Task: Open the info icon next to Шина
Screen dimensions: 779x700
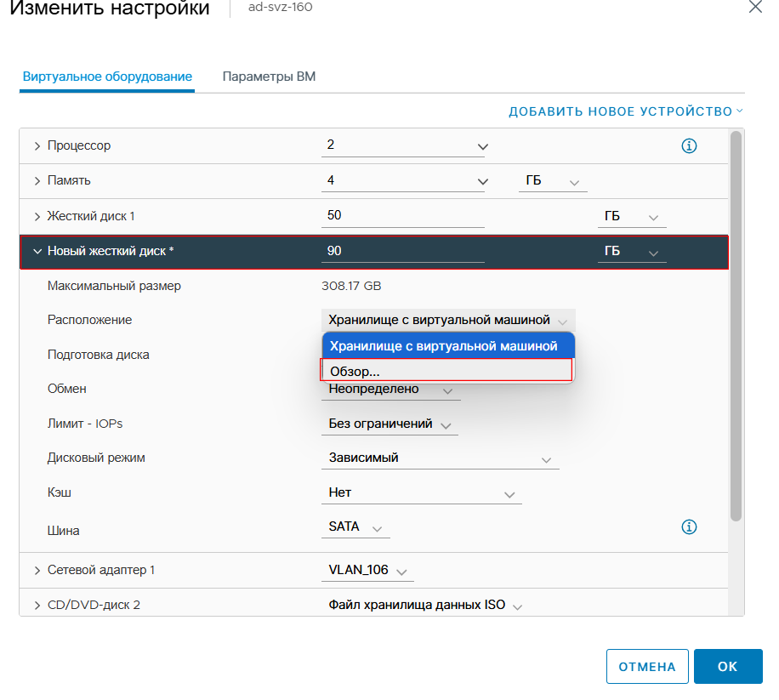Action: [689, 526]
